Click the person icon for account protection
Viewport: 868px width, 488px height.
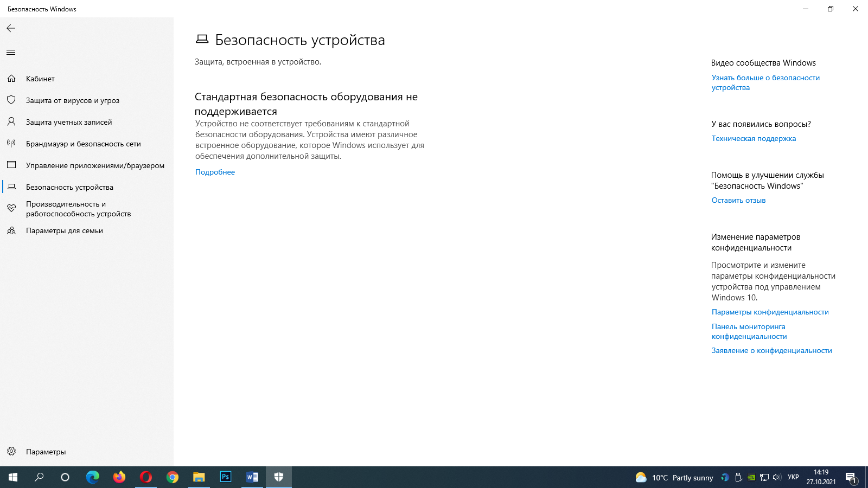pyautogui.click(x=11, y=122)
